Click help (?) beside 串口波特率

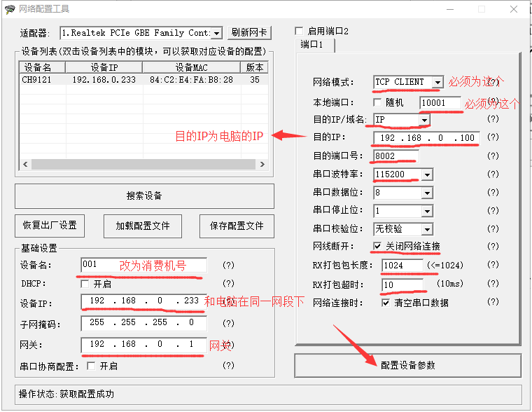coord(493,174)
